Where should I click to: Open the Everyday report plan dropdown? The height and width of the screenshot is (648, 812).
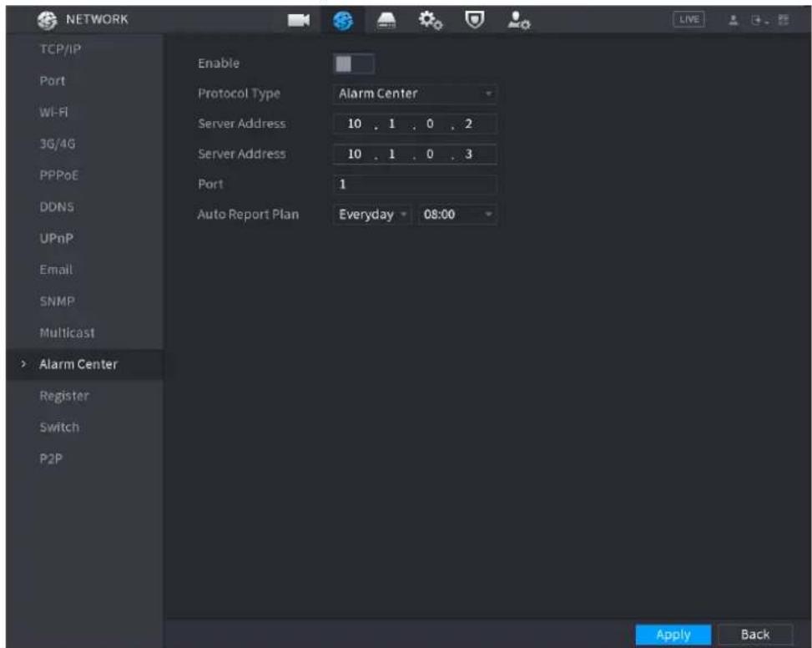[372, 215]
